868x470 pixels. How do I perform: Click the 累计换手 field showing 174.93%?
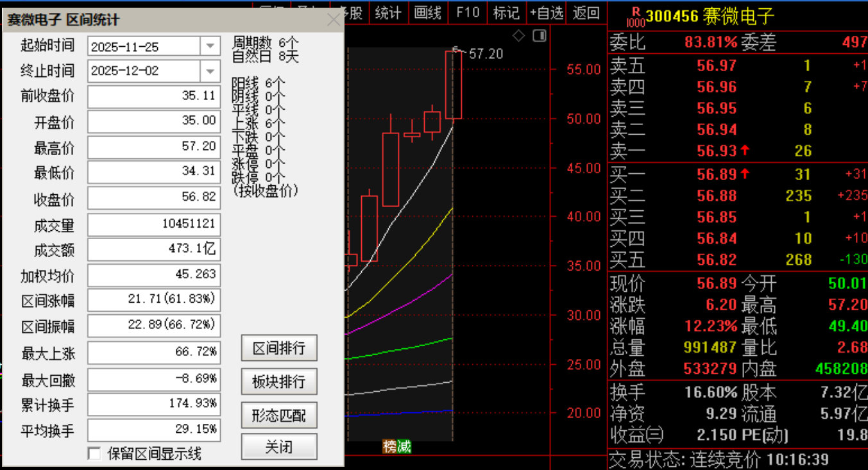[x=154, y=405]
